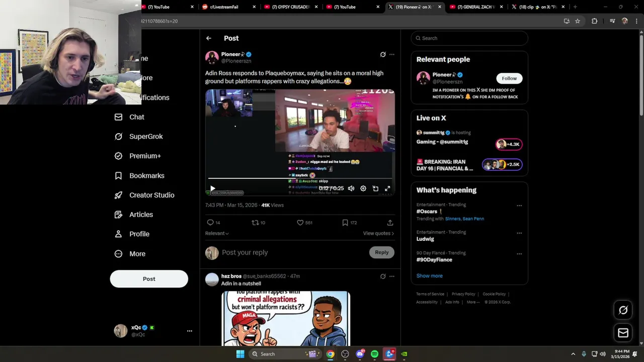
Task: Open Privacy Policy footer link
Action: tap(463, 294)
